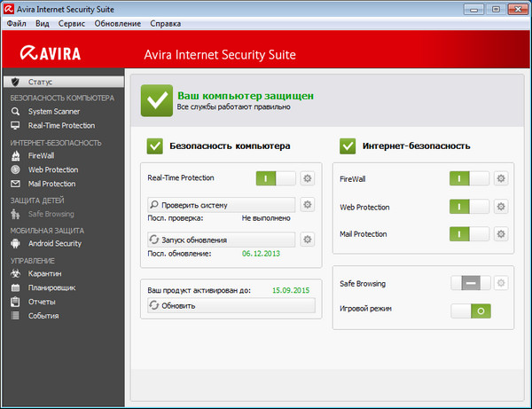The height and width of the screenshot is (409, 532).
Task: Open Планировщик (Scheduler) in sidebar
Action: pos(51,287)
